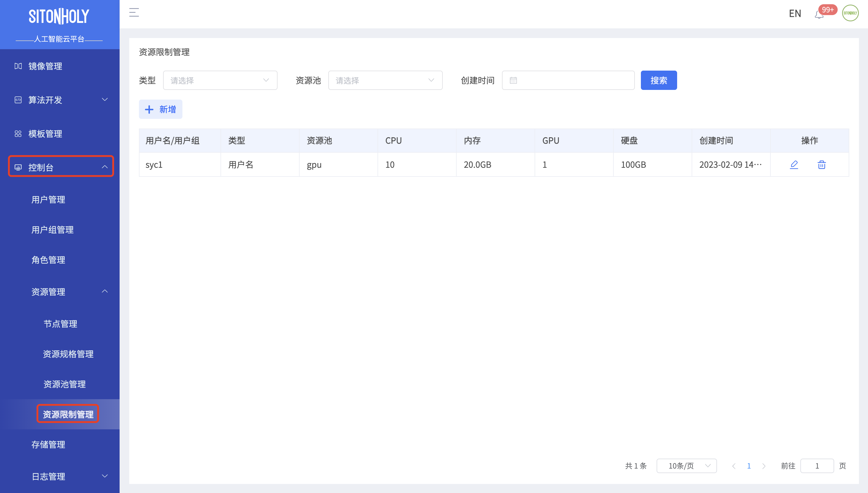This screenshot has width=868, height=493.
Task: Open the 模板管理 menu item
Action: (x=60, y=134)
